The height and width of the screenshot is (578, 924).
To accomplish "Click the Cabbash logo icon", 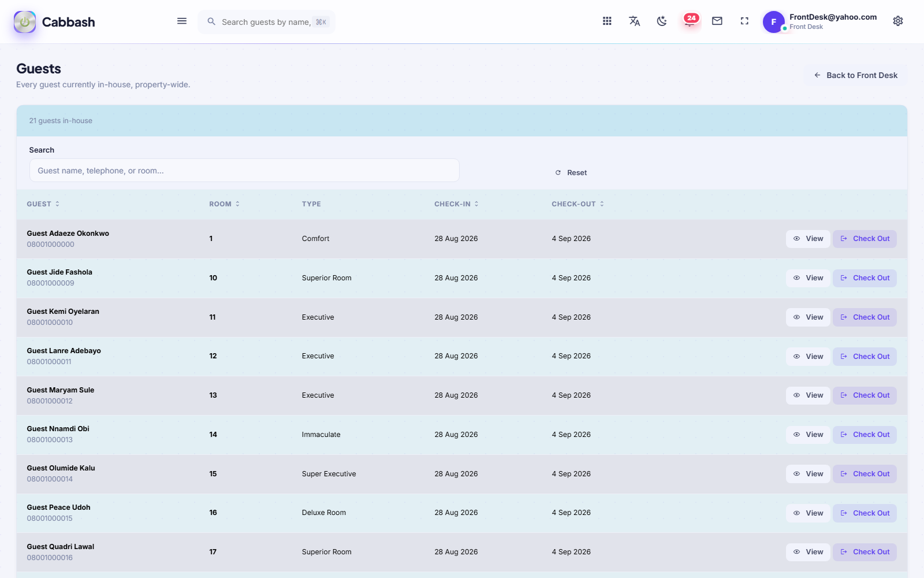I will tap(25, 22).
